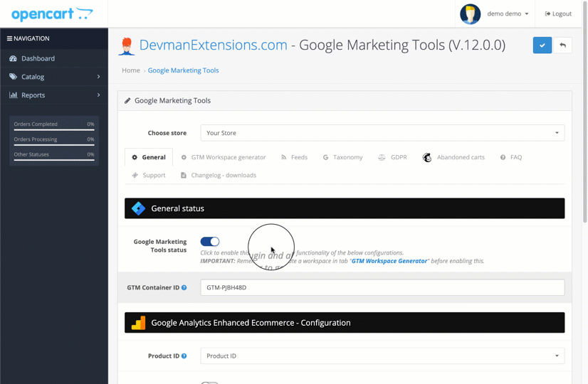Click the blue save checkmark button
This screenshot has width=588, height=384.
tap(542, 46)
